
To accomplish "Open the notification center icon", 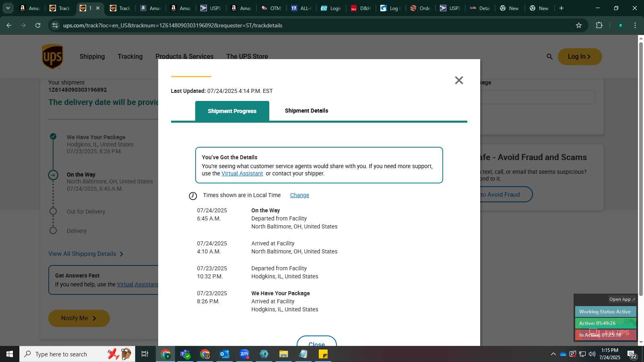I will coord(632,354).
